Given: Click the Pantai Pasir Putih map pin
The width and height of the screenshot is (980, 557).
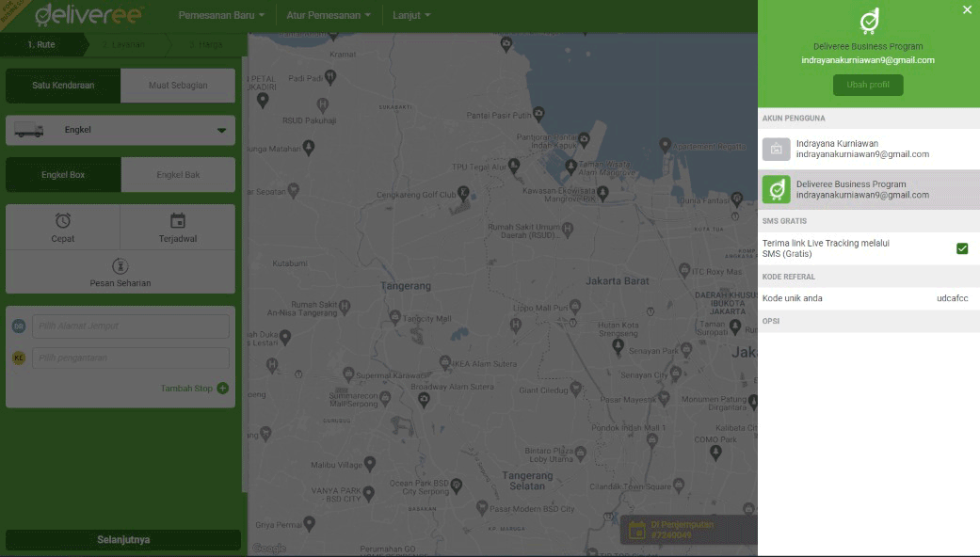Looking at the screenshot, I should tap(538, 114).
